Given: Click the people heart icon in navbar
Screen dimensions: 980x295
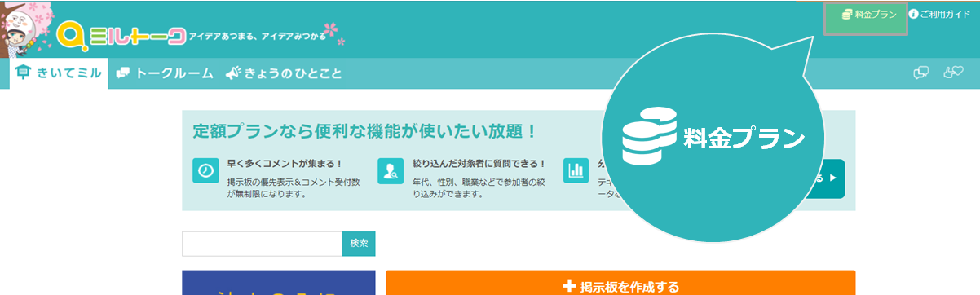Looking at the screenshot, I should (953, 73).
